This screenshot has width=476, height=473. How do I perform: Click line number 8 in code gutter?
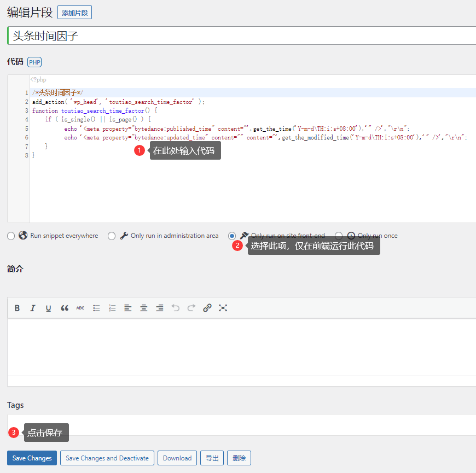tap(26, 155)
